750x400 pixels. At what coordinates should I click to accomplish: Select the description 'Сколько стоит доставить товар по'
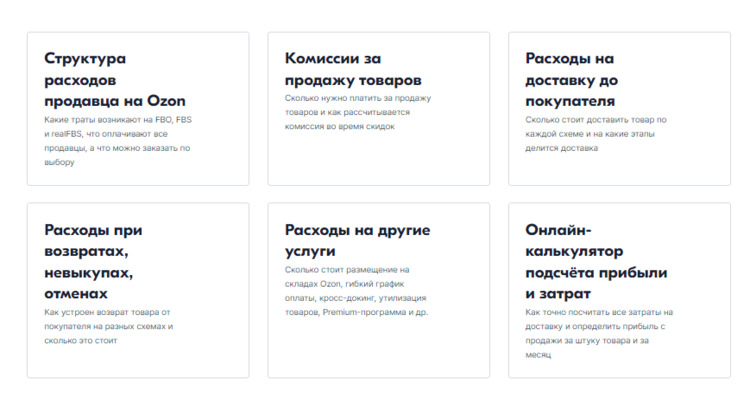(596, 120)
